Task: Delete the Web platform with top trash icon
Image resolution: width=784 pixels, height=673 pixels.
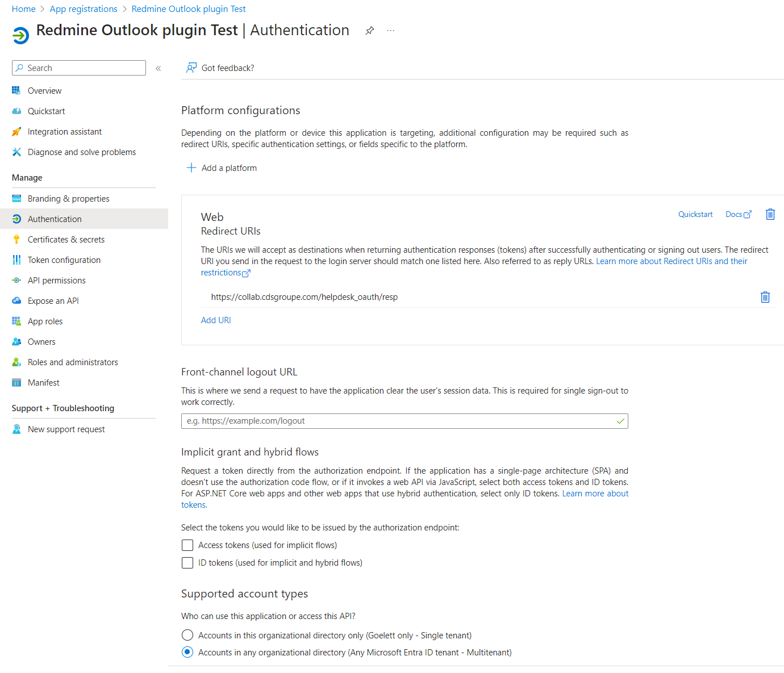Action: (x=770, y=214)
